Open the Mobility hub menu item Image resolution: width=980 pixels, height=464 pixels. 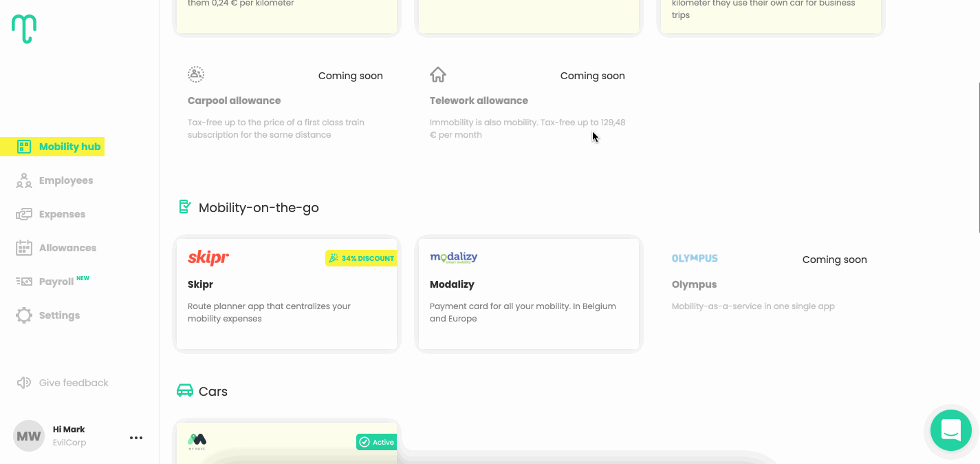coord(52,147)
